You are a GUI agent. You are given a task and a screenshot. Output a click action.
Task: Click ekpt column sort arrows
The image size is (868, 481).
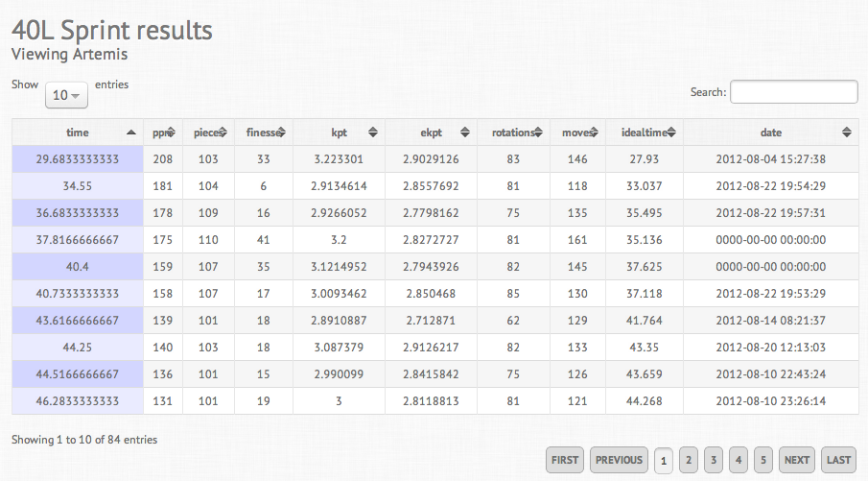click(x=466, y=132)
